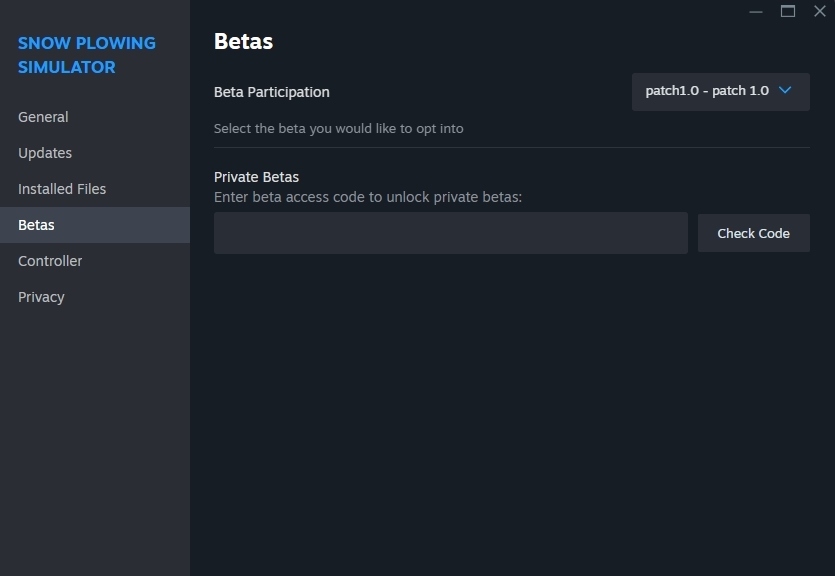835x576 pixels.
Task: Maximize the properties window
Action: click(x=787, y=11)
